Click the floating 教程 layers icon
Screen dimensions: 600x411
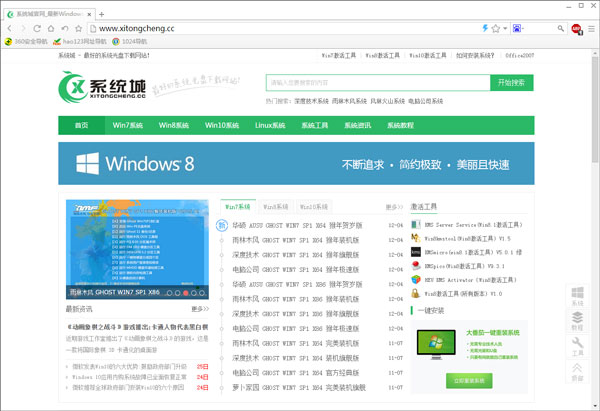coord(577,321)
